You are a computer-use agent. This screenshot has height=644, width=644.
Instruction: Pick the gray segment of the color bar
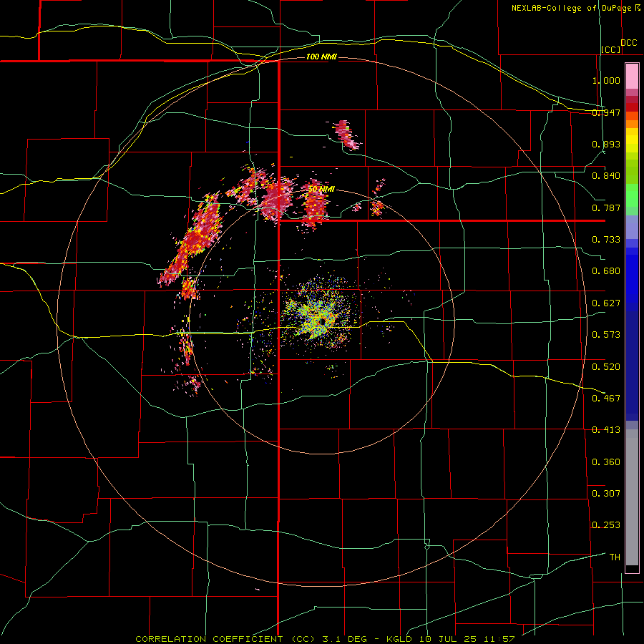click(632, 497)
